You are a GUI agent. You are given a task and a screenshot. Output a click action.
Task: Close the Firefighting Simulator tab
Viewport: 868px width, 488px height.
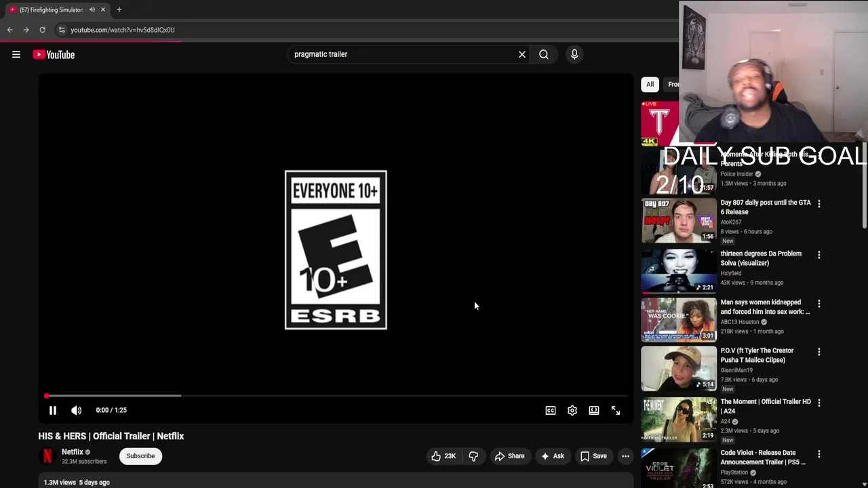click(x=103, y=9)
